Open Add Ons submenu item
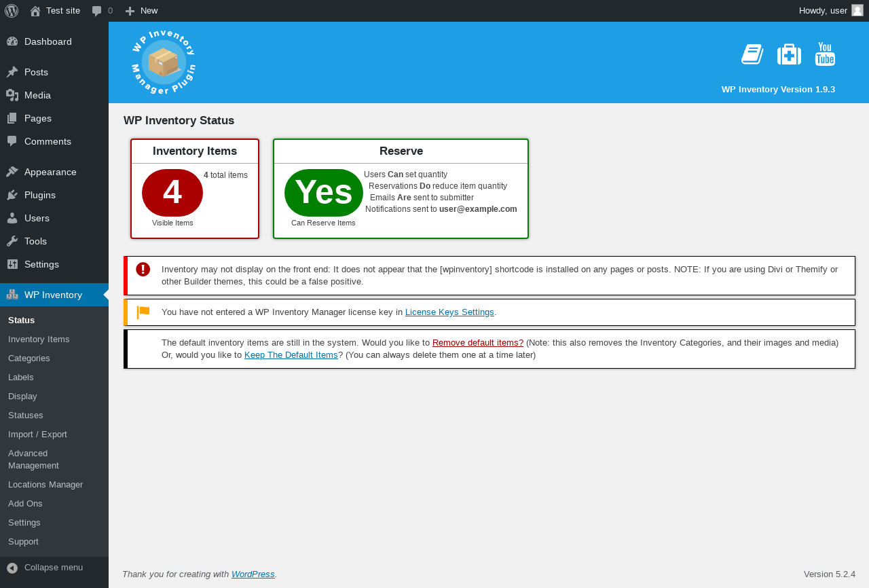The width and height of the screenshot is (869, 588). coord(25,503)
